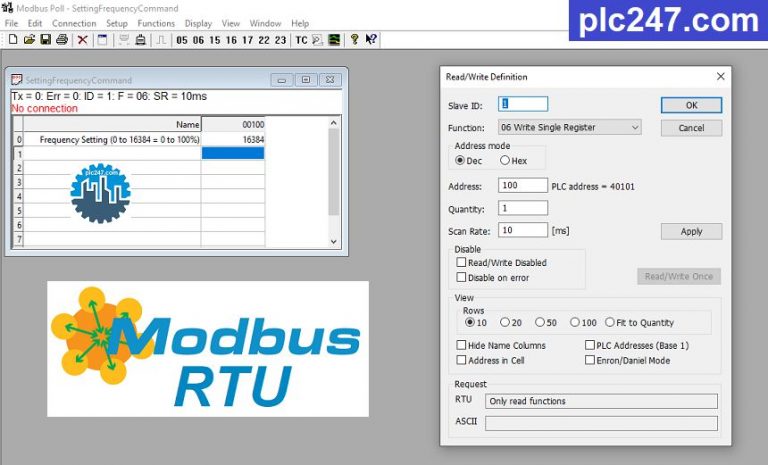Click Cancel in Read/Write Definition
This screenshot has height=465, width=768.
click(691, 128)
